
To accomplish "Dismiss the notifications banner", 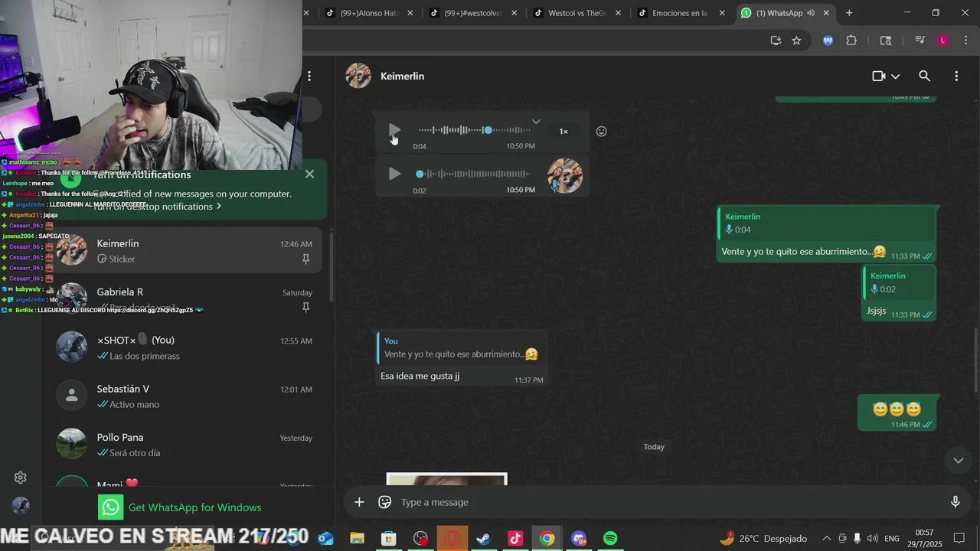I will tap(309, 174).
